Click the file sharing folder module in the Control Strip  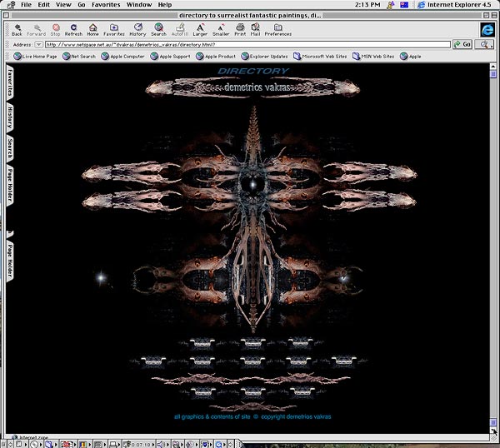coord(48,444)
